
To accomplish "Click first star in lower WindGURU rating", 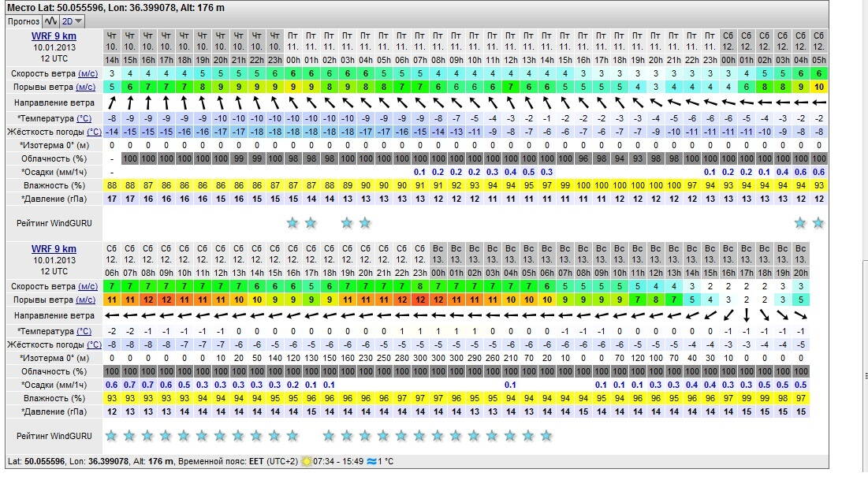I will (x=111, y=435).
